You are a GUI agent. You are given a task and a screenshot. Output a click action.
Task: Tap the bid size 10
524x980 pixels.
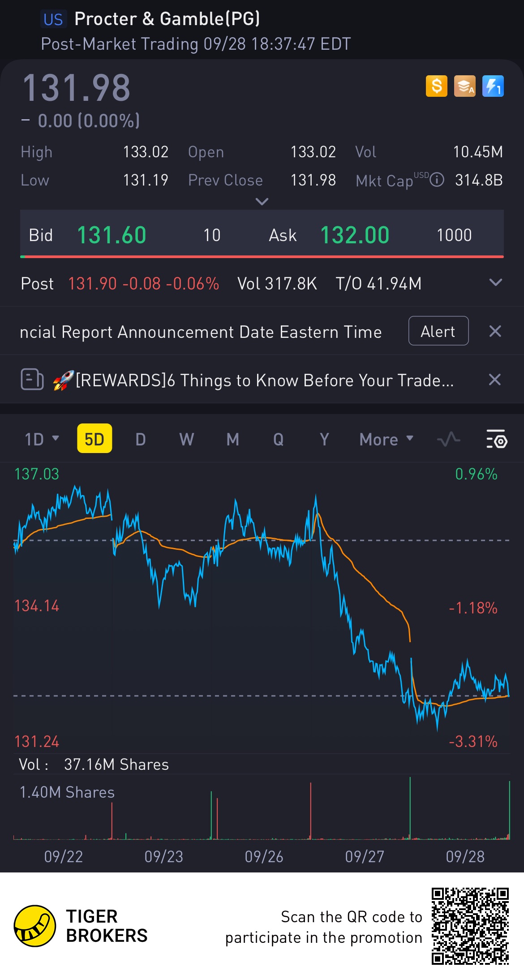click(x=212, y=235)
